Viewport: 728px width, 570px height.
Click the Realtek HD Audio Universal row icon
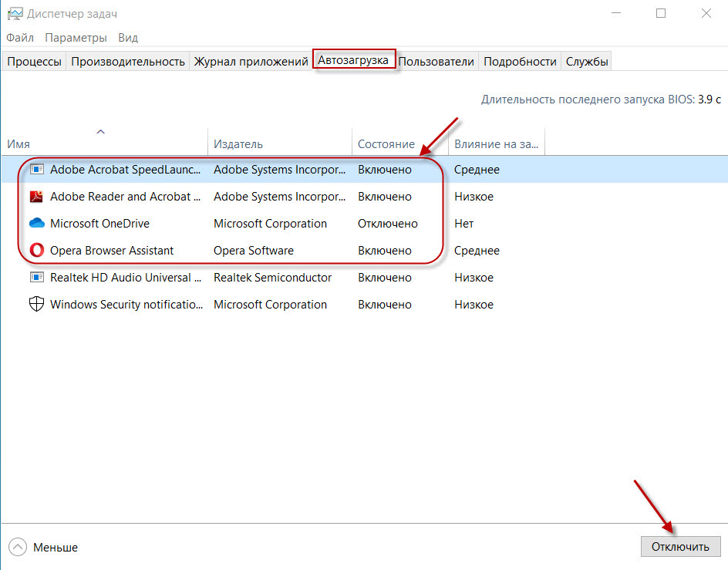coord(37,278)
